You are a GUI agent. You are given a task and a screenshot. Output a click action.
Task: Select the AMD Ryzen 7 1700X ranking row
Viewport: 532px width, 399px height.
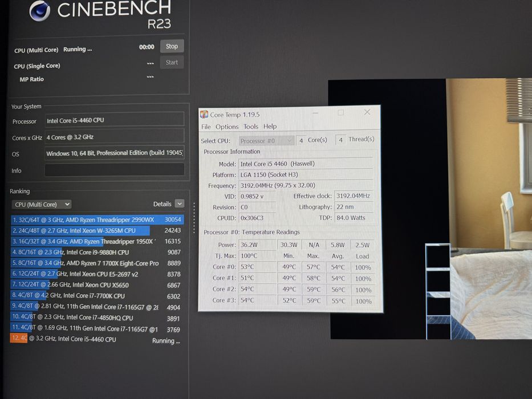point(98,263)
